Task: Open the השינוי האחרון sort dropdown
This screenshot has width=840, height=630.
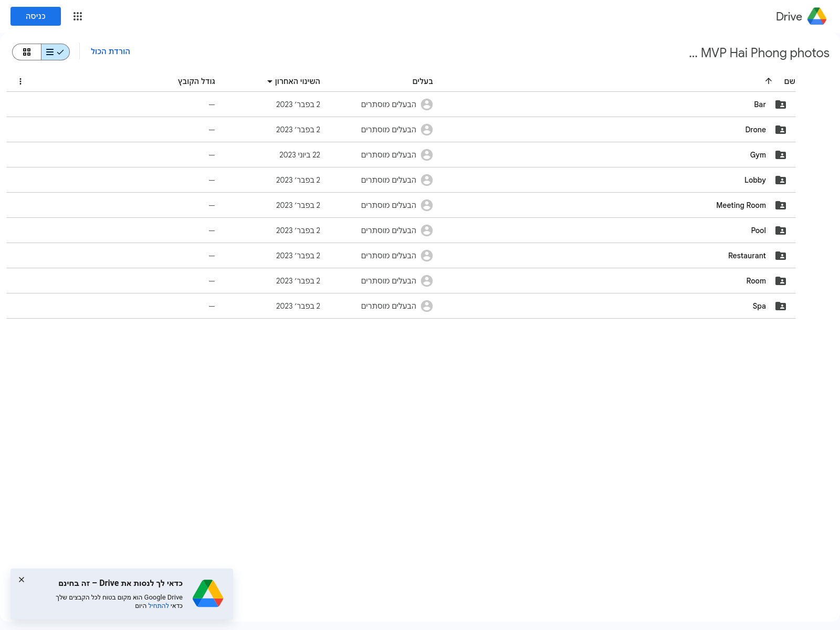Action: [x=293, y=81]
